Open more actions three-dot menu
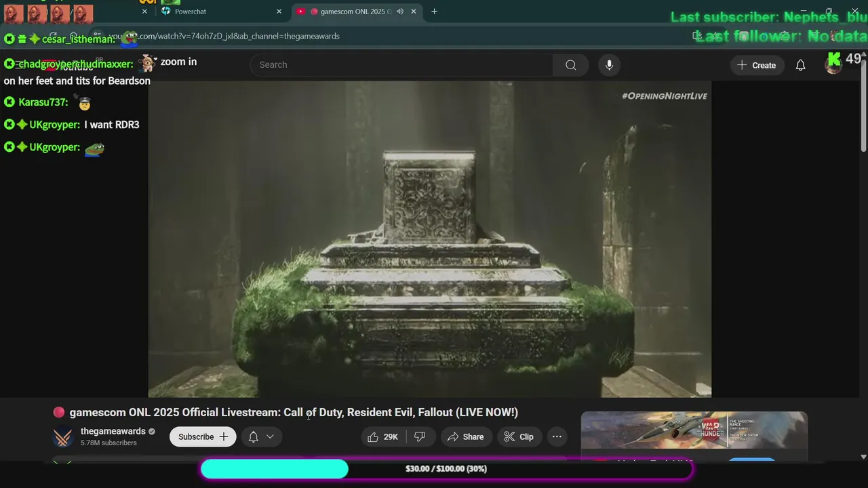The image size is (868, 488). [x=557, y=436]
